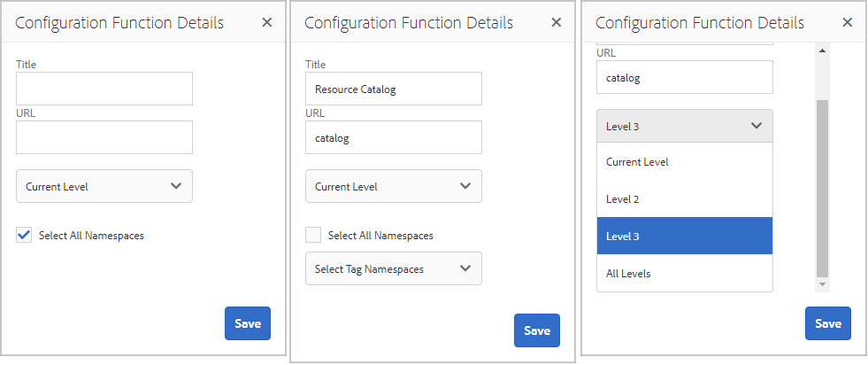Close the middle Configuration Function Details dialog
The image size is (868, 365).
[557, 23]
